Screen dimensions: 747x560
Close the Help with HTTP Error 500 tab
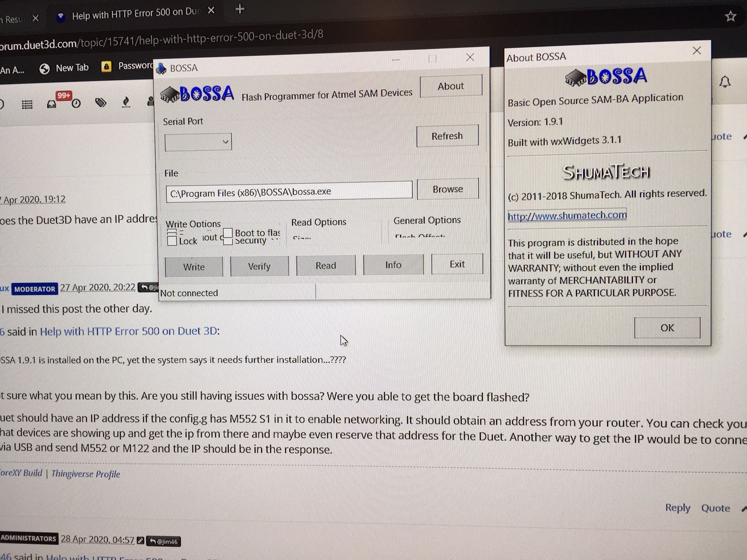tap(211, 10)
